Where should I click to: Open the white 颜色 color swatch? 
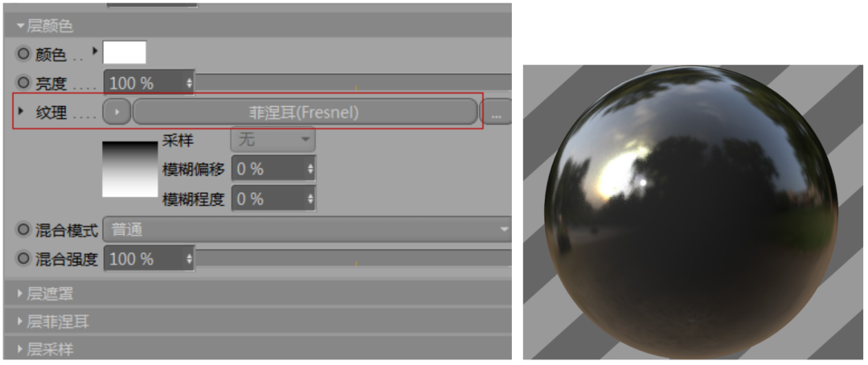click(125, 52)
